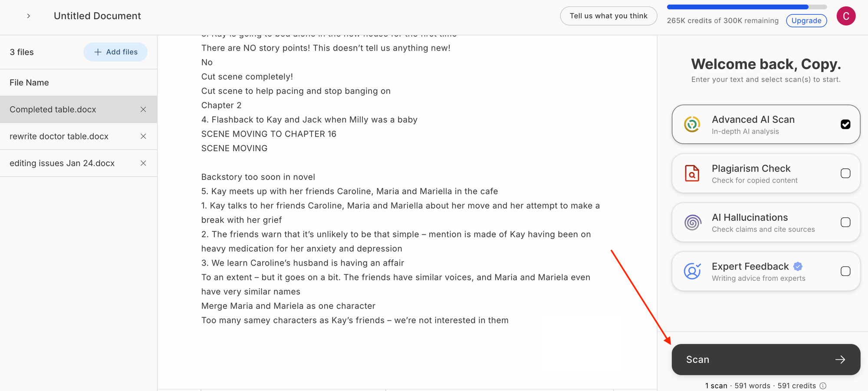Click the Advanced AI Scan logo icon
Viewport: 868px width, 391px height.
point(692,125)
